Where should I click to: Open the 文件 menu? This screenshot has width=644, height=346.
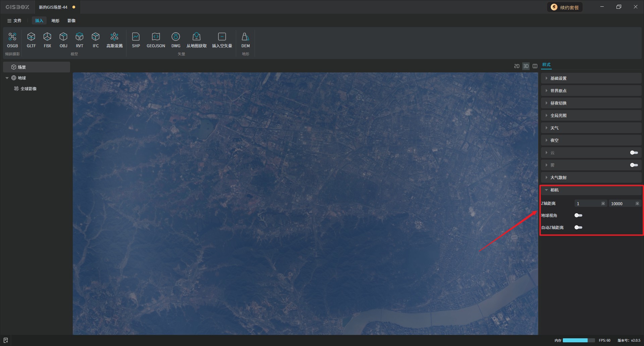14,20
